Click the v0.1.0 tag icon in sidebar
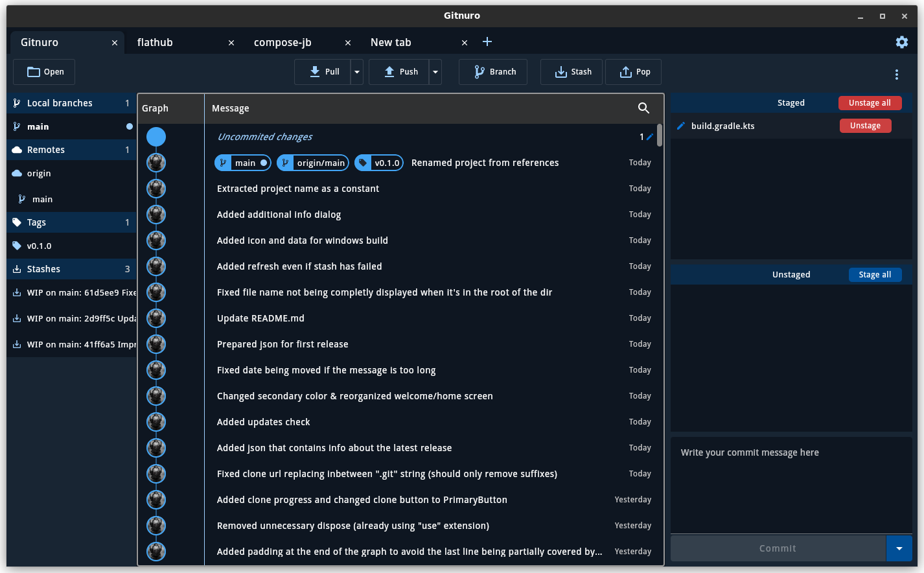The width and height of the screenshot is (924, 573). [x=17, y=246]
